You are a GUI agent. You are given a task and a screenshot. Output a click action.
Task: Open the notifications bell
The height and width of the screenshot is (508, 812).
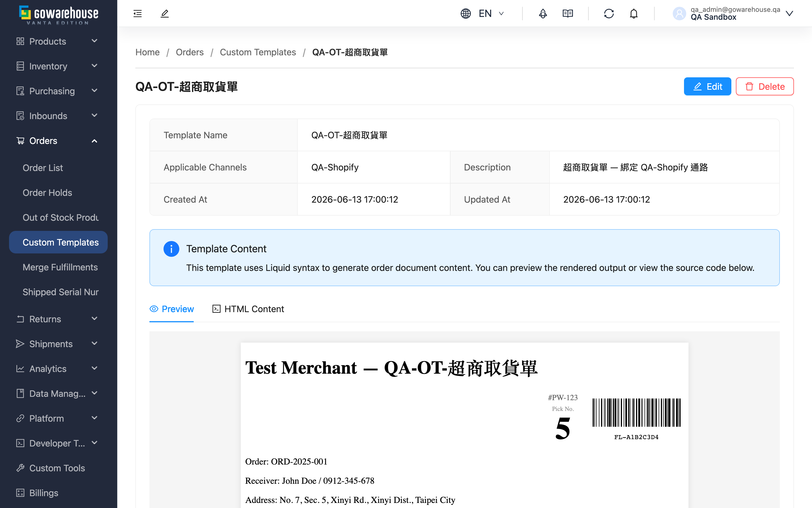pyautogui.click(x=634, y=14)
